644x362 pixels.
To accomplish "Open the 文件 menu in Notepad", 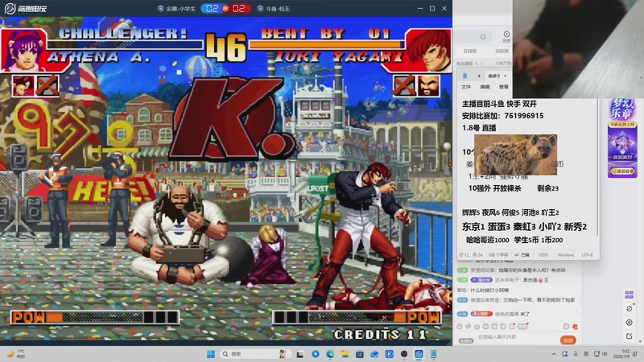I will 466,87.
